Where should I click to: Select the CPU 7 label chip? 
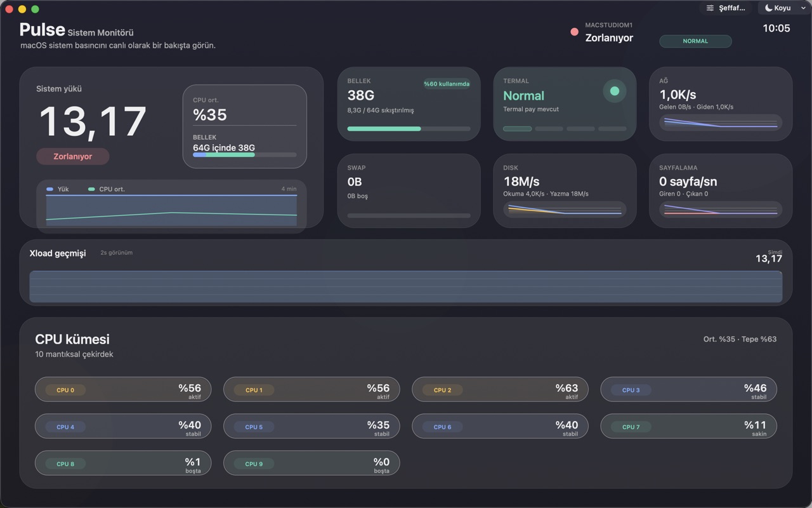tap(631, 427)
